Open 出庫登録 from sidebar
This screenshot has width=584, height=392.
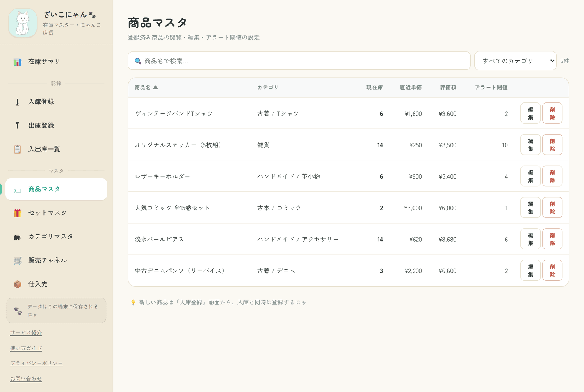coord(56,125)
